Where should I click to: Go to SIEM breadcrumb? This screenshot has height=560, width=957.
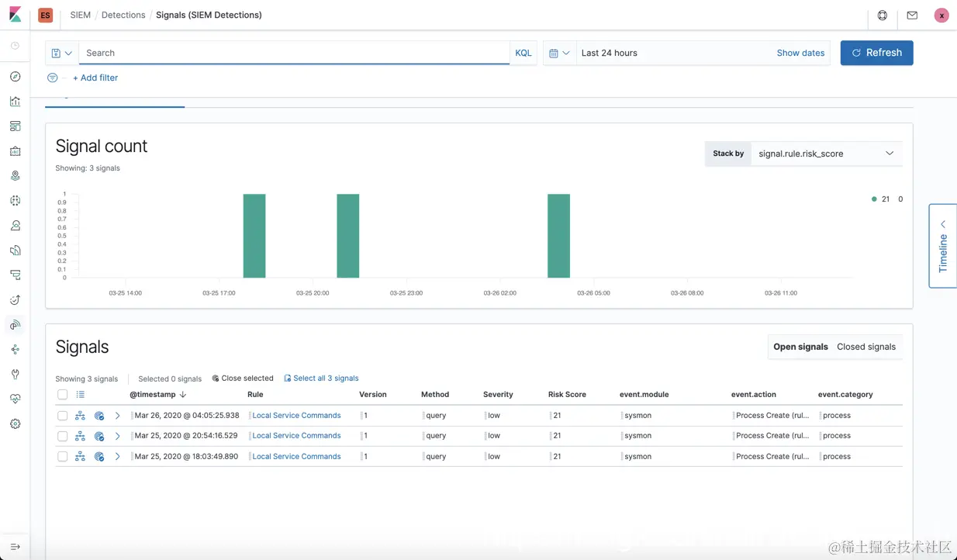[x=80, y=15]
